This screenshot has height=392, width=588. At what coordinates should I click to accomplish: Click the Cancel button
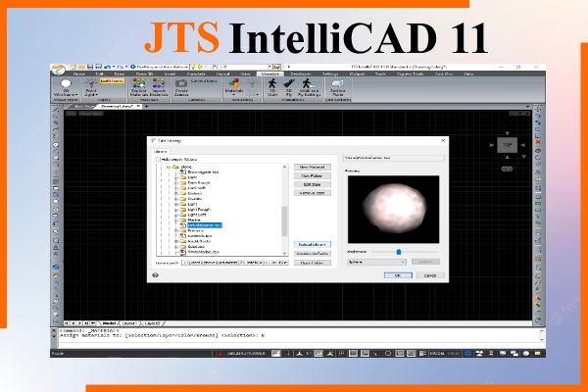coord(430,275)
